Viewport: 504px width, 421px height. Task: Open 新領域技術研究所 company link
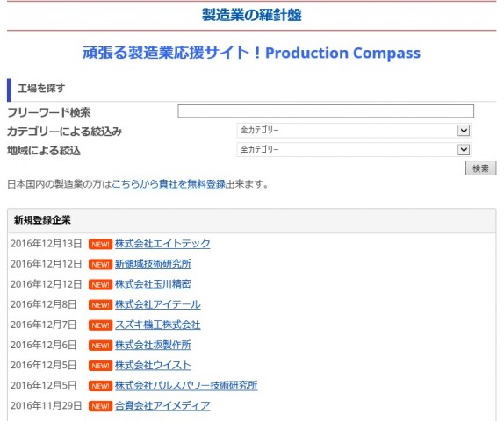[x=153, y=264]
